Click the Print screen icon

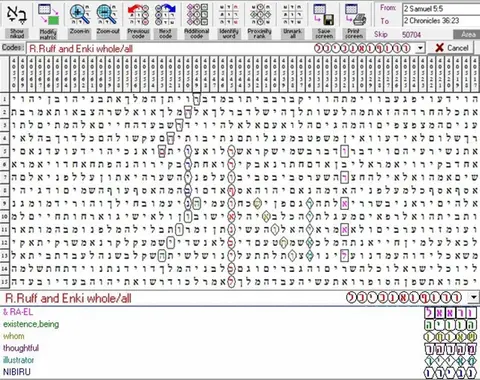pos(354,15)
